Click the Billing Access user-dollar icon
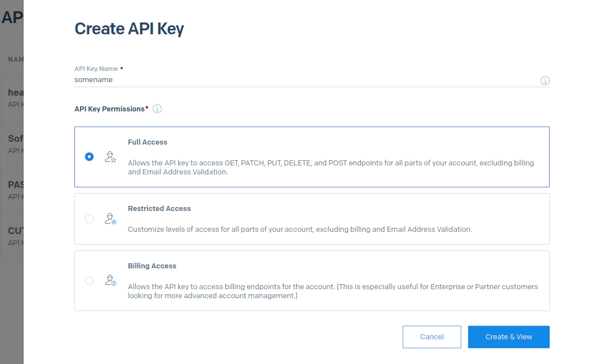The height and width of the screenshot is (364, 597). [x=110, y=281]
